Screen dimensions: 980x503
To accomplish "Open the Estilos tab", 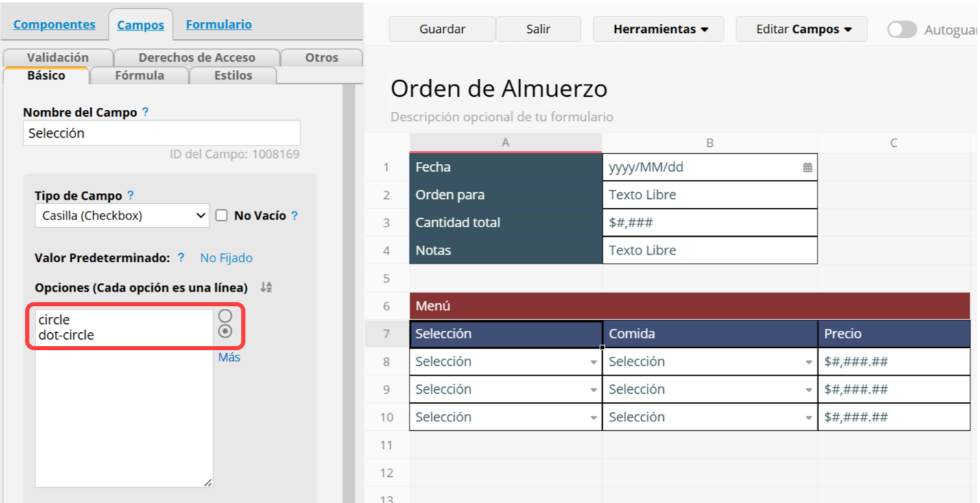I will click(x=233, y=75).
